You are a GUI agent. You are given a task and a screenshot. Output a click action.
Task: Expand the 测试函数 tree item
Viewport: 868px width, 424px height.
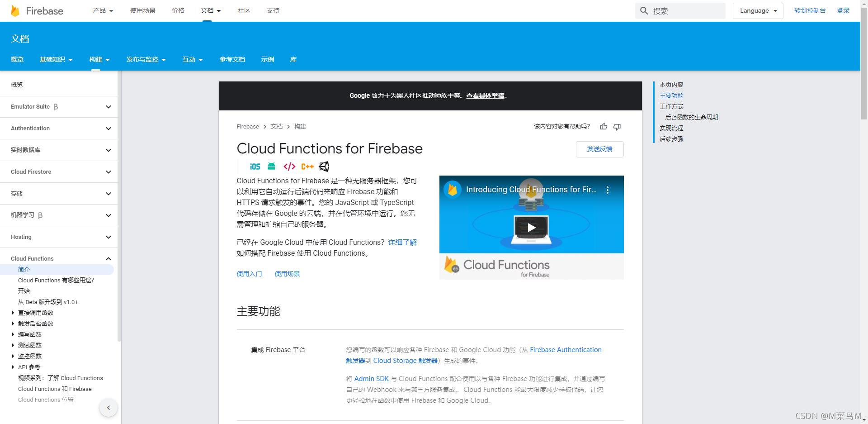click(x=13, y=345)
